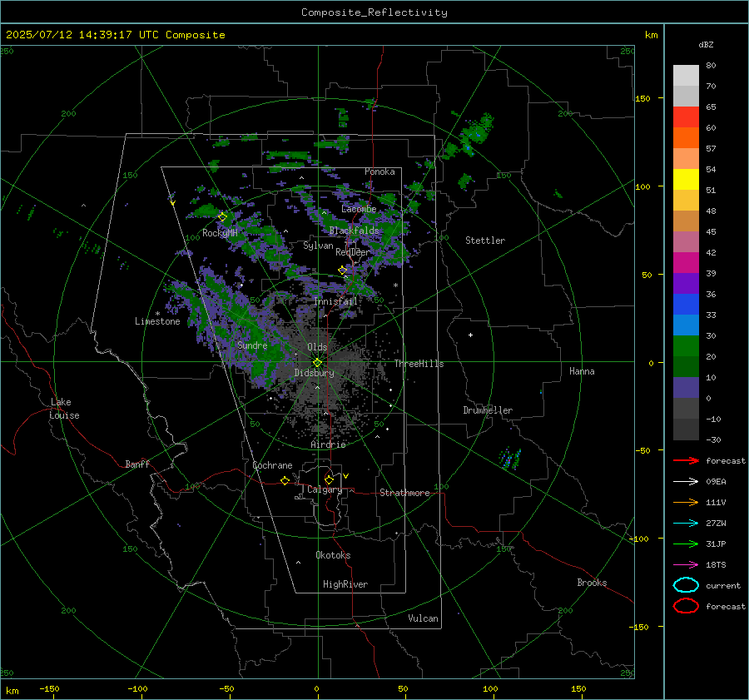Screen dimensions: 749x700
Task: Select the magenta 39-42 dBZ swatch
Action: pyautogui.click(x=686, y=263)
